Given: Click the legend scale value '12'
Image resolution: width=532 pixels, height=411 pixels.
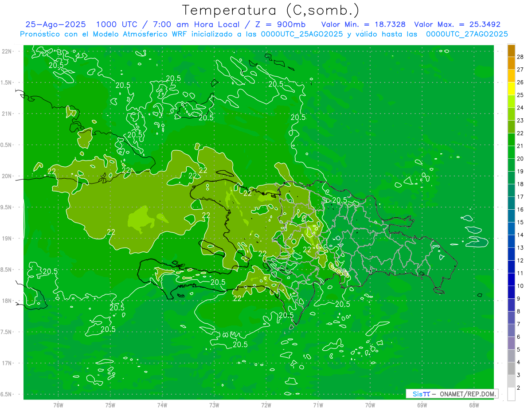Looking at the screenshot, I should coord(521,260).
